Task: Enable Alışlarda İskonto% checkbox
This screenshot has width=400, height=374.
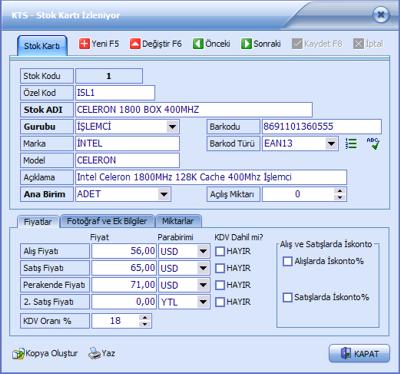Action: tap(287, 261)
